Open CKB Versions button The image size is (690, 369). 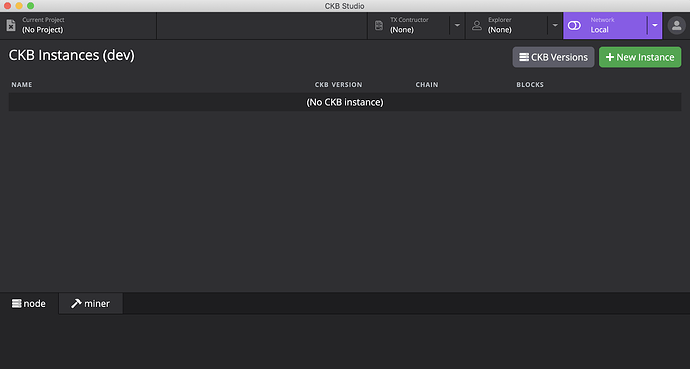pos(553,57)
